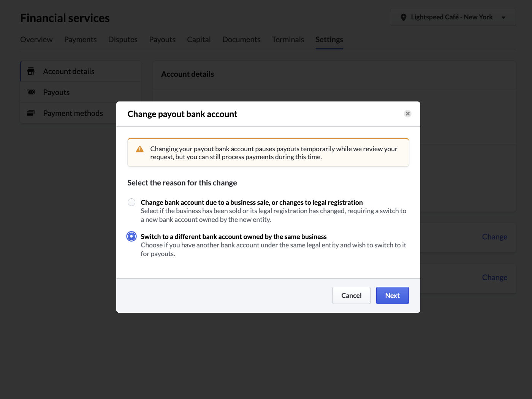
Task: Expand the location selector chevron
Action: (x=504, y=17)
